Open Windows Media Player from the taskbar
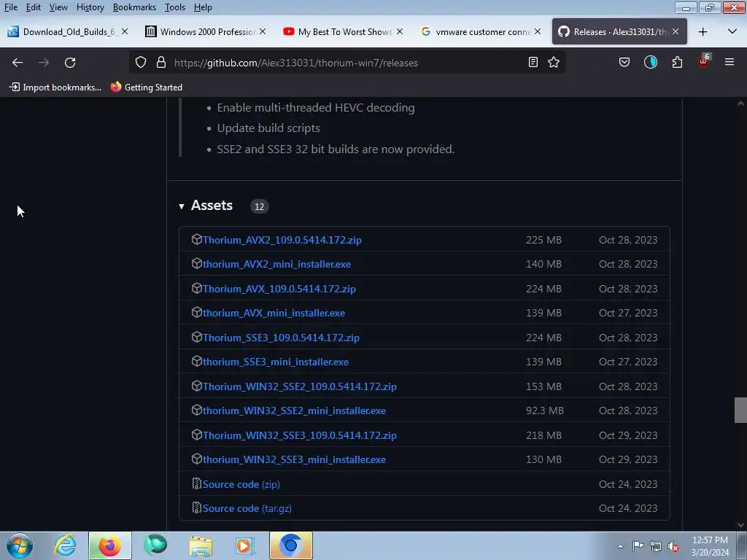 pyautogui.click(x=245, y=545)
